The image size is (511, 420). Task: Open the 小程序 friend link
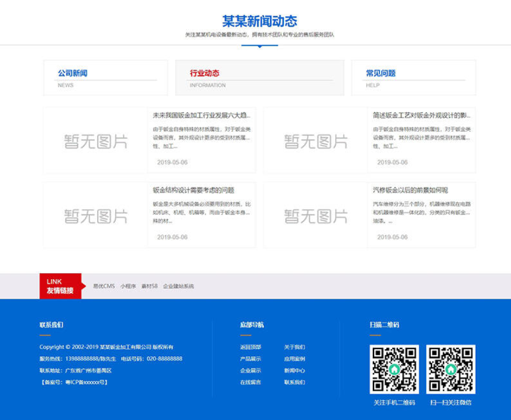click(x=128, y=287)
